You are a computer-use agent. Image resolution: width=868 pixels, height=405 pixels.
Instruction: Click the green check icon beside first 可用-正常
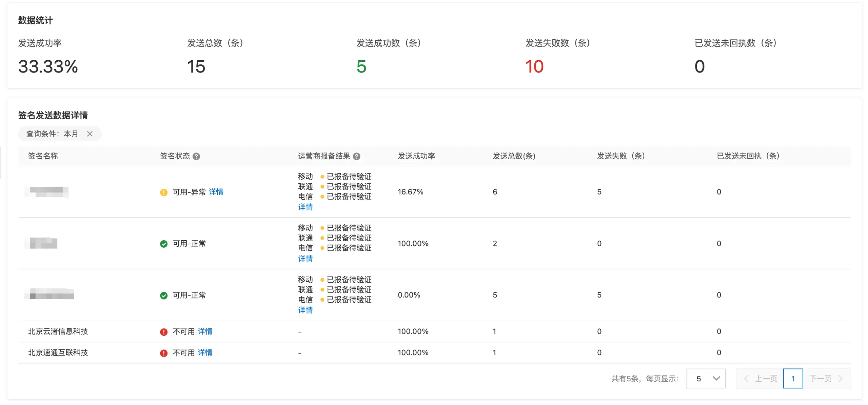point(164,243)
